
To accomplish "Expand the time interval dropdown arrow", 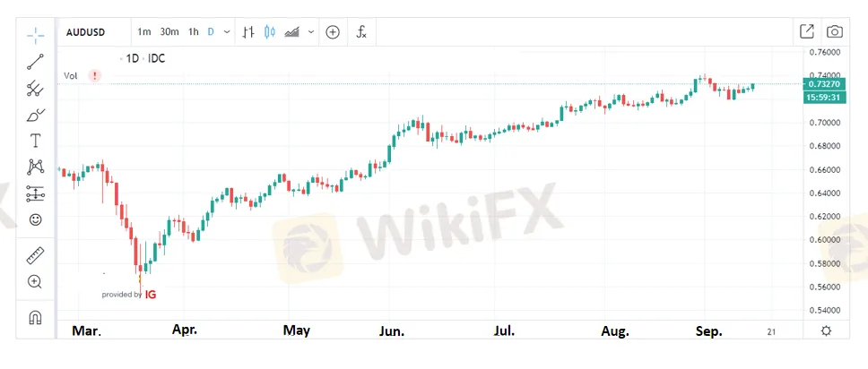I will pyautogui.click(x=227, y=32).
